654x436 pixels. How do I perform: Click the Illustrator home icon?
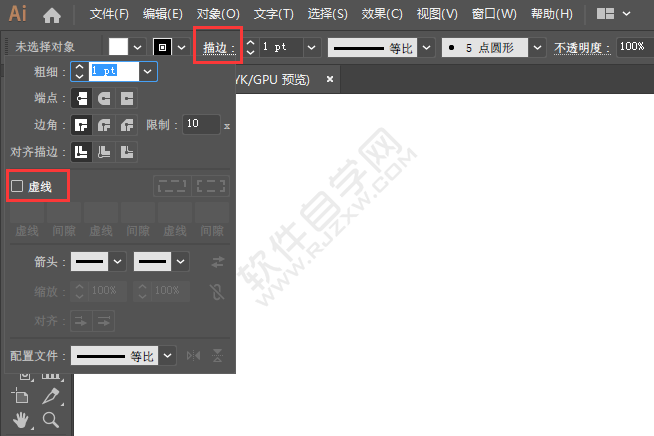point(52,15)
